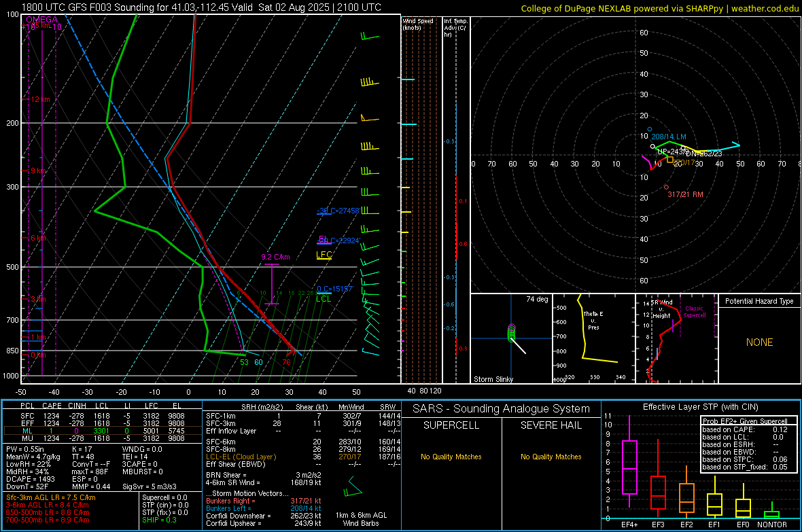Screen dimensions: 802x532
Task: Click the 'SFC-1km' shear row
Action: [303, 416]
